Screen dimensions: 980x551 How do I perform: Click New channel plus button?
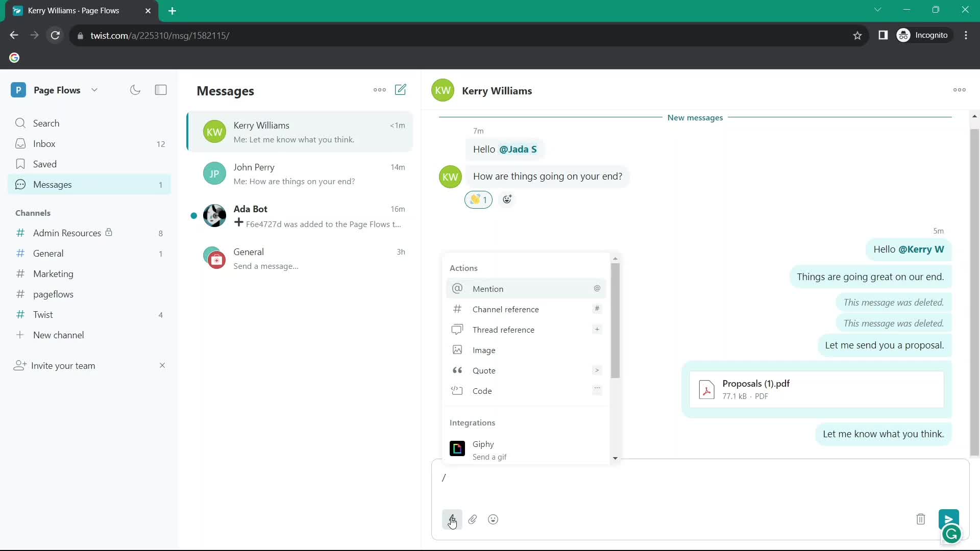[20, 335]
